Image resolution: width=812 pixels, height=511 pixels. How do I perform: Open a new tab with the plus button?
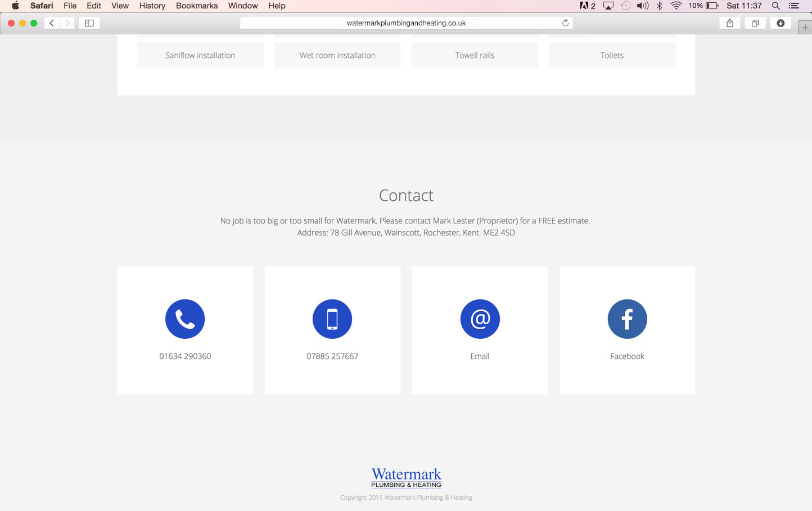[805, 28]
